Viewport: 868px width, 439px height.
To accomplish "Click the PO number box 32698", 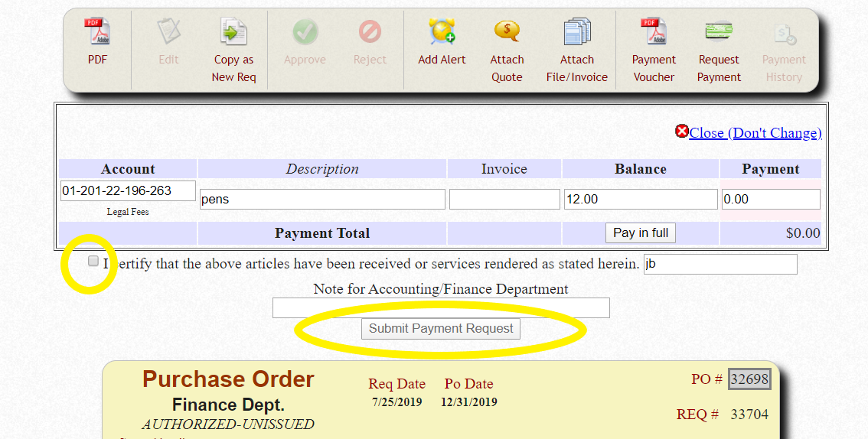I will click(749, 379).
